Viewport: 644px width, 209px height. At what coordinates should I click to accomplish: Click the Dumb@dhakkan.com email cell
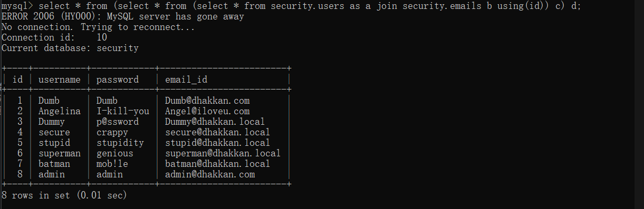click(x=207, y=101)
